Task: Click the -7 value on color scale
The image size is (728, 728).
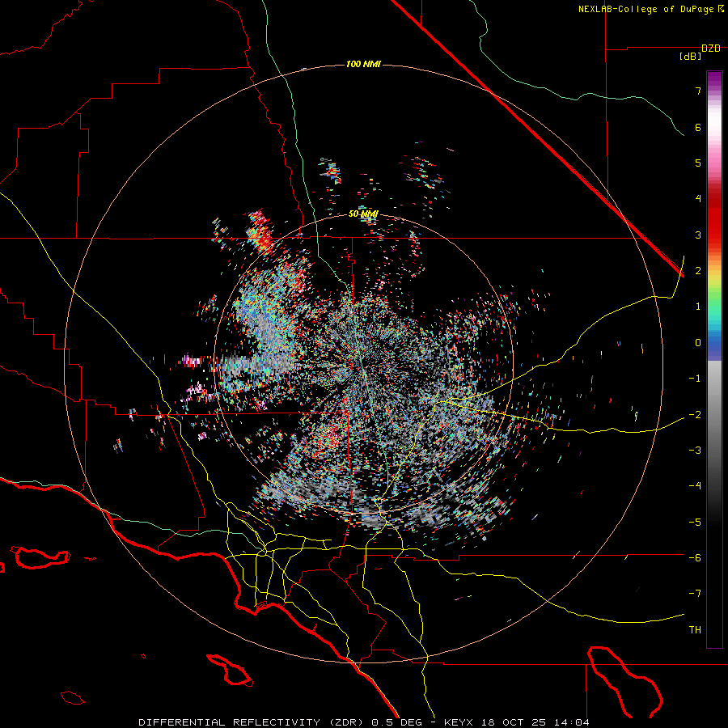Action: click(x=695, y=594)
